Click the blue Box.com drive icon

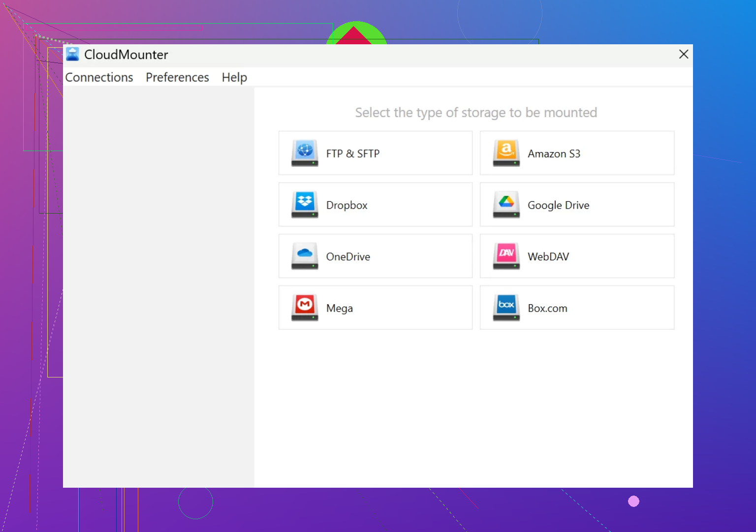[506, 308]
